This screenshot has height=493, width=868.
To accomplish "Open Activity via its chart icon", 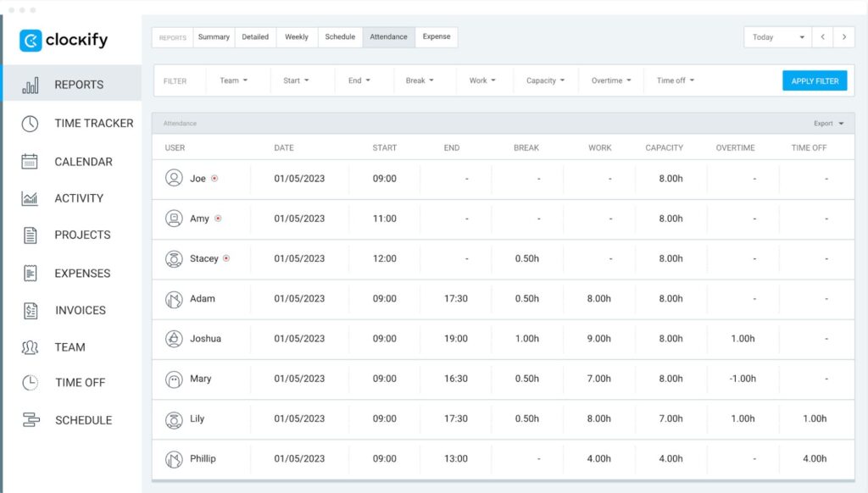I will coord(31,199).
